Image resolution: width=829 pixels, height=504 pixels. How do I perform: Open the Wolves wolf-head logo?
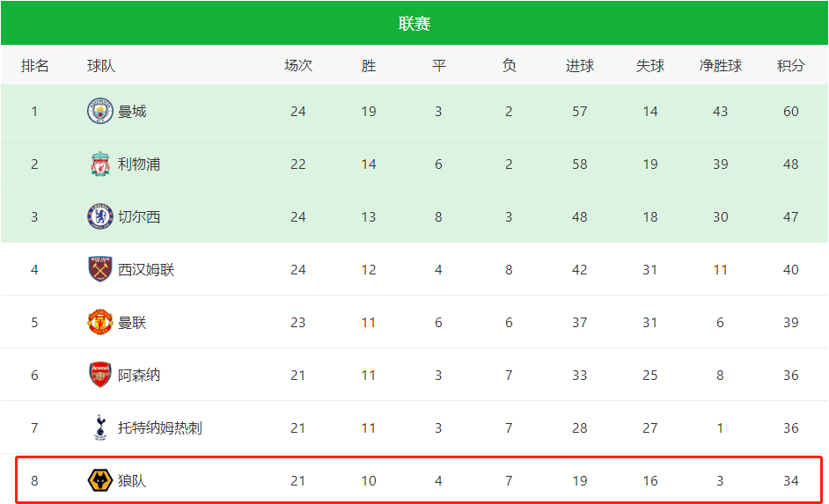click(100, 481)
